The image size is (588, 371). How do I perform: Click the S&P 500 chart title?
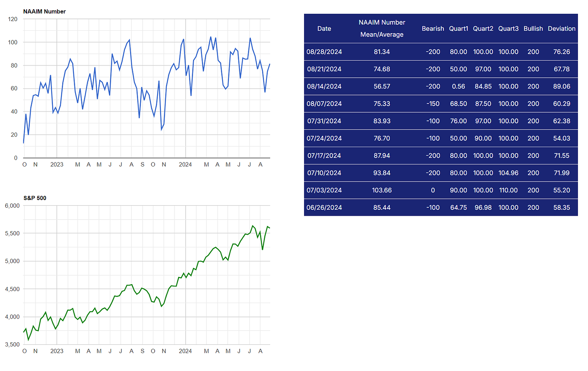click(35, 198)
